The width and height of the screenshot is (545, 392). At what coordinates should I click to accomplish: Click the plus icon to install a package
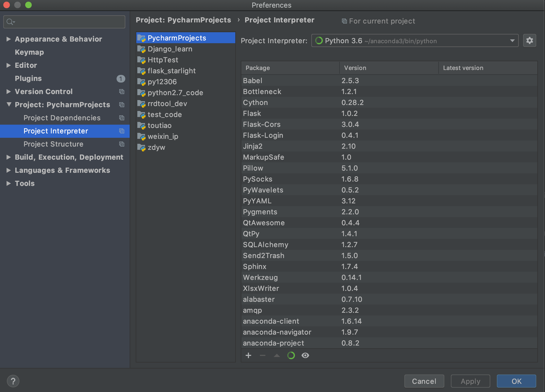[248, 355]
